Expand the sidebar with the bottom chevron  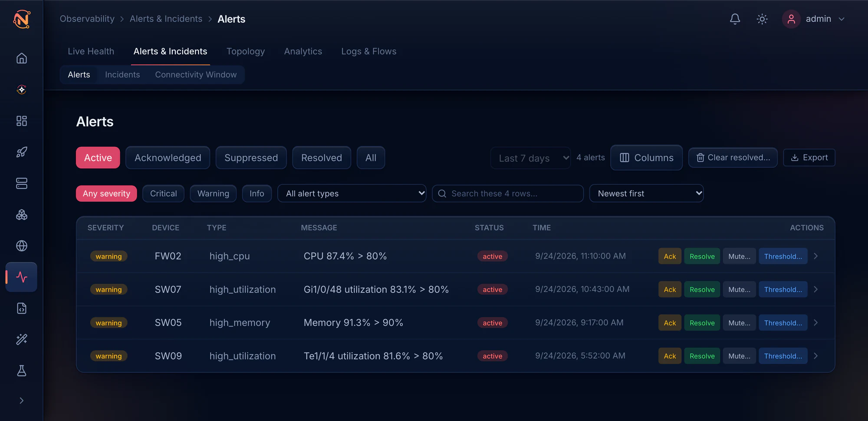coord(22,401)
